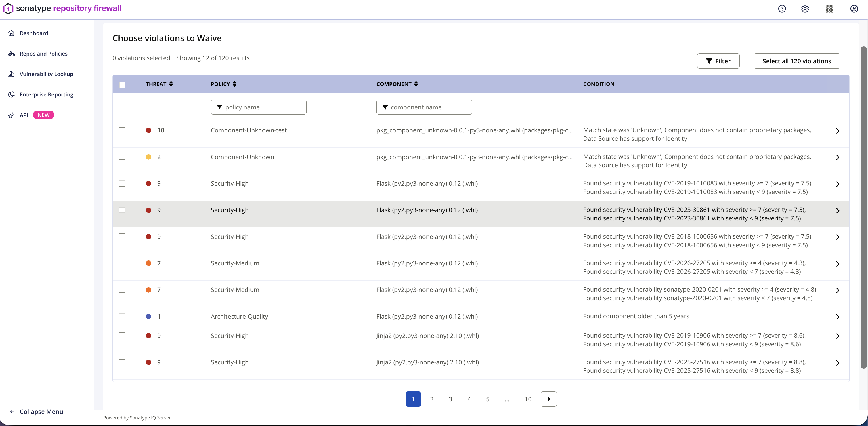Click the API sparkle icon
The height and width of the screenshot is (426, 868).
[12, 115]
